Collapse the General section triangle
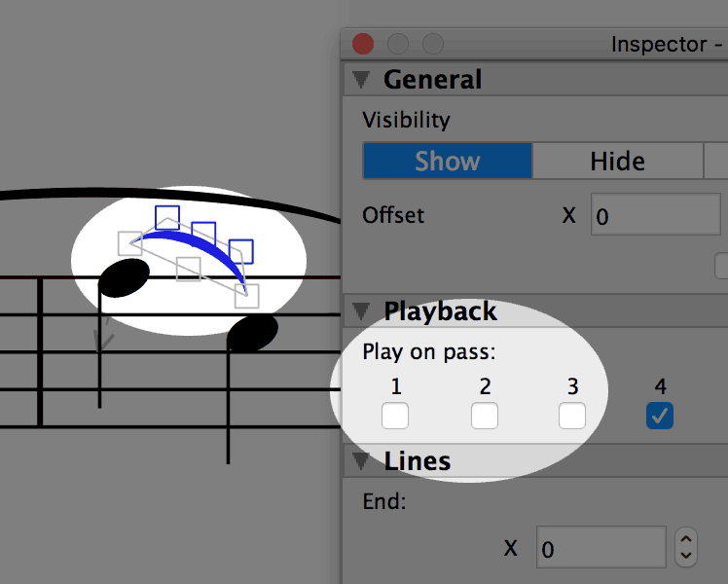 pyautogui.click(x=361, y=80)
